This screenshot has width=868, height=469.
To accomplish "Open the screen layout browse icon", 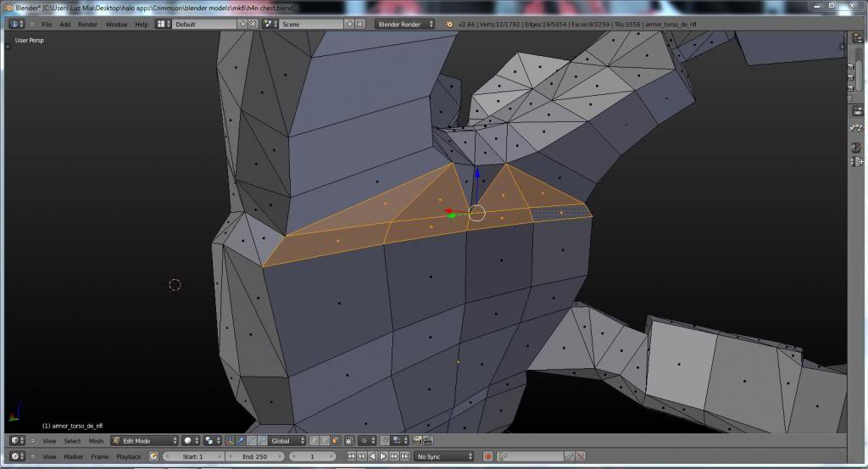I will (163, 24).
